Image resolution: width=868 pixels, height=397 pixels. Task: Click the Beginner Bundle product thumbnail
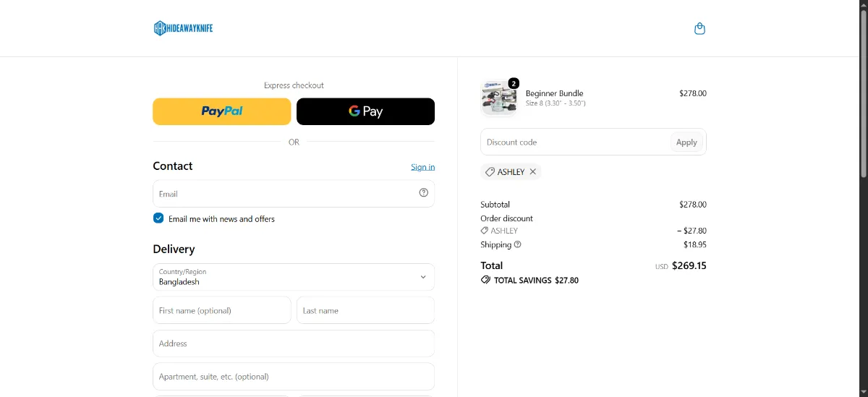click(x=498, y=98)
